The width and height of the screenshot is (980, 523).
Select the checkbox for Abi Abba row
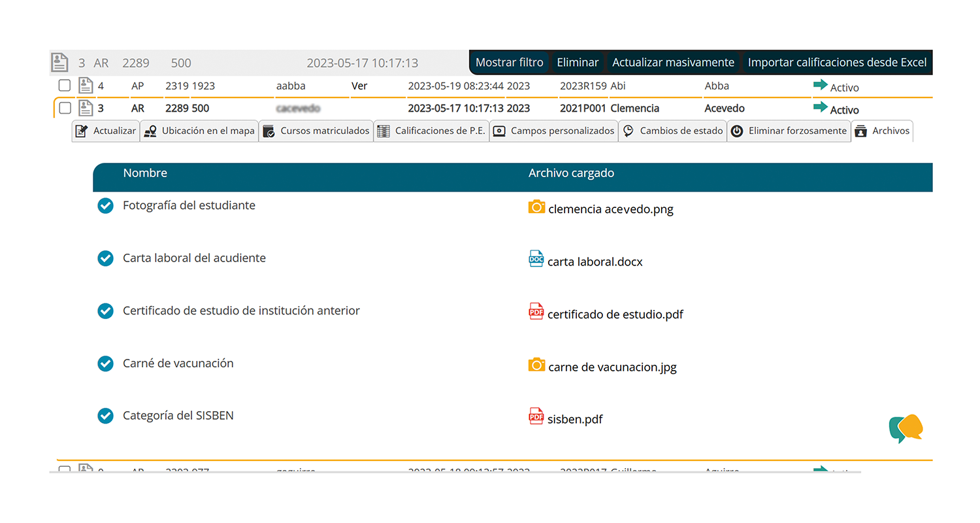point(65,86)
